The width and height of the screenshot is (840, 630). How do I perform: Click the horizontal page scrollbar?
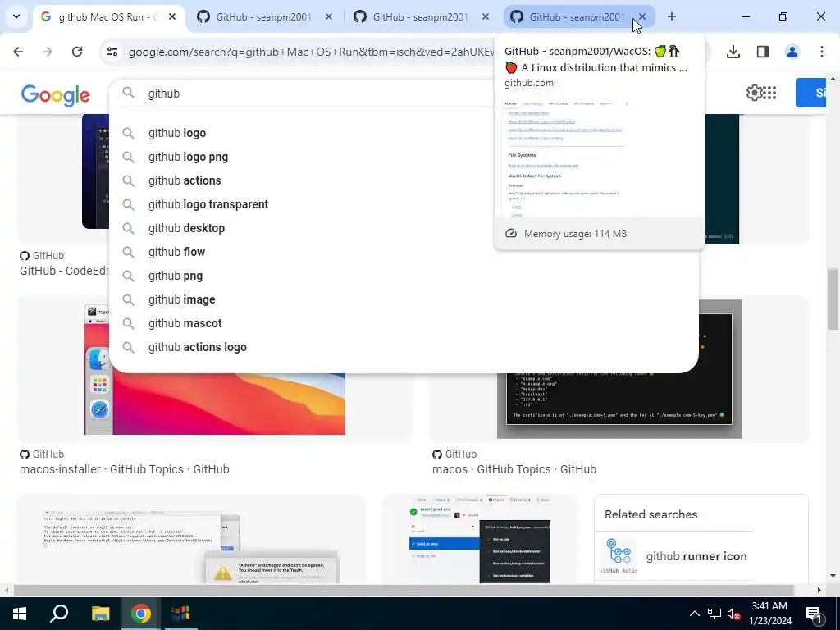click(404, 590)
